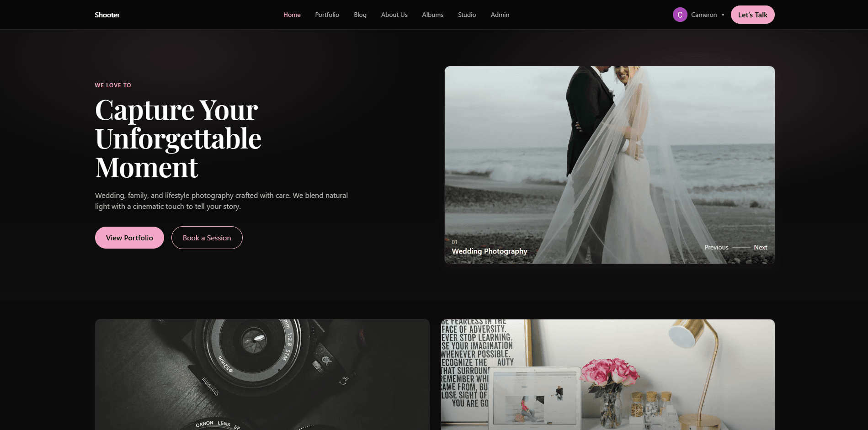Open the Blog navigation menu item
Viewport: 868px width, 430px height.
[360, 14]
